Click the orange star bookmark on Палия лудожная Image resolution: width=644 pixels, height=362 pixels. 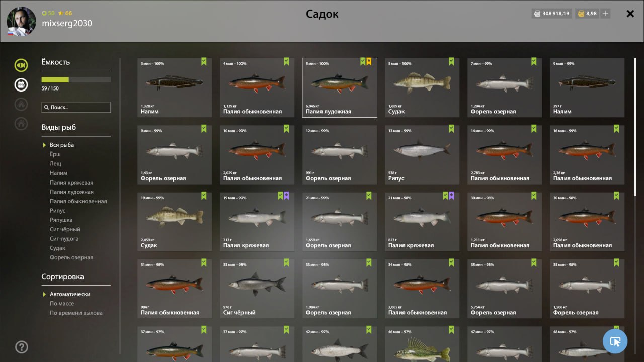pos(369,62)
